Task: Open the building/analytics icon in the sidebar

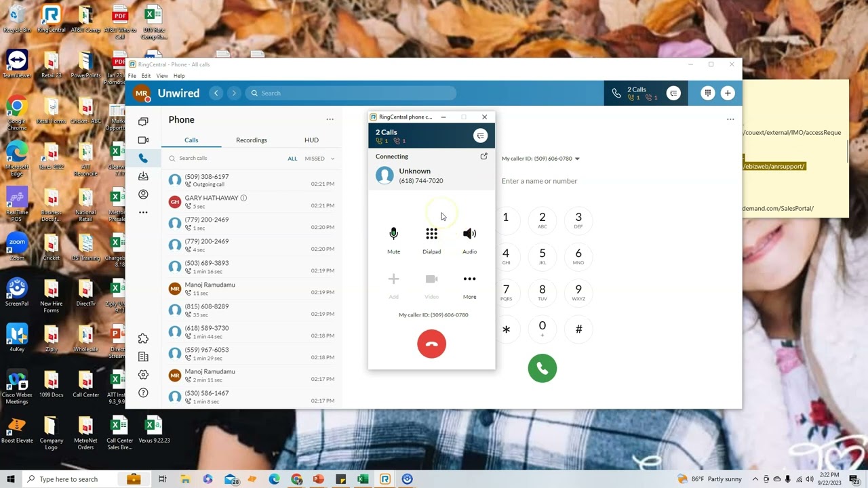Action: coord(143,357)
